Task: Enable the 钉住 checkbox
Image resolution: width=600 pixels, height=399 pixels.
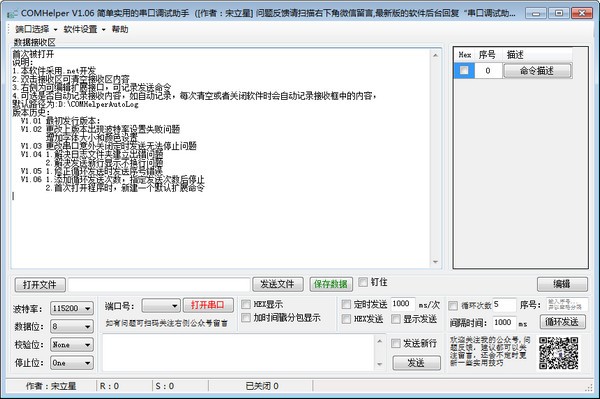Action: point(363,282)
